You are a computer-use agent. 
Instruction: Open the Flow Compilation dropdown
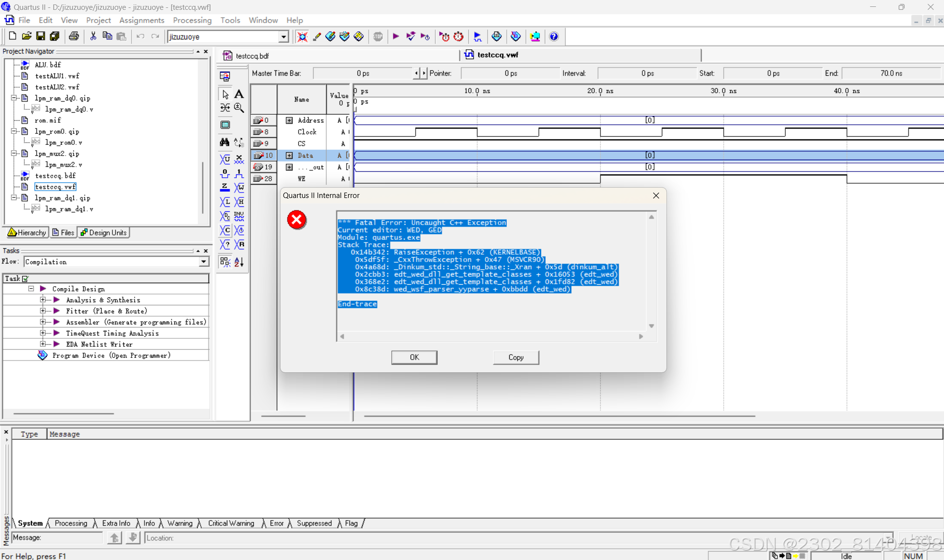pos(204,262)
